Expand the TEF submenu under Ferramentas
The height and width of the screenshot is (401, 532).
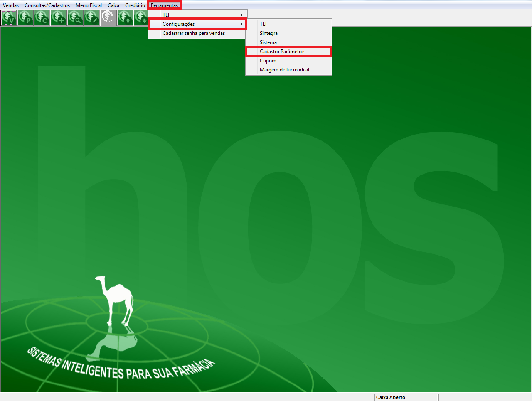click(197, 15)
